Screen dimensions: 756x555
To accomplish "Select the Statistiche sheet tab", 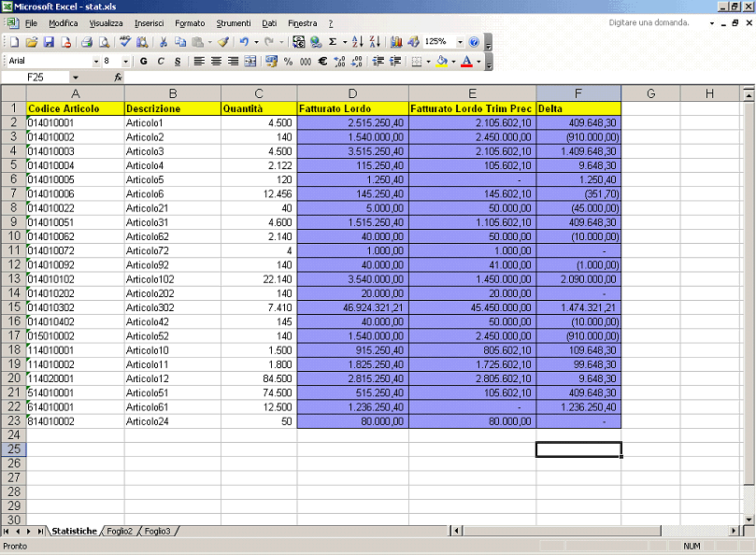I will (74, 531).
